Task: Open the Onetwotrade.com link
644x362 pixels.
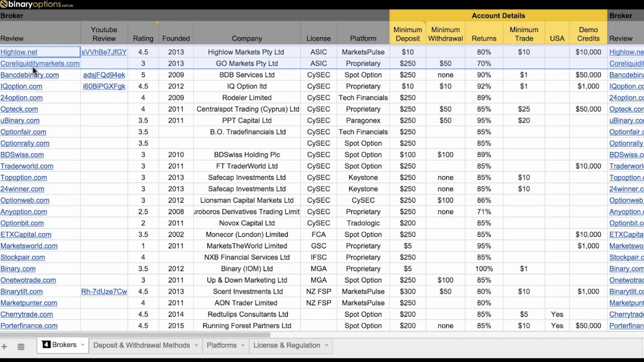Action: 28,280
